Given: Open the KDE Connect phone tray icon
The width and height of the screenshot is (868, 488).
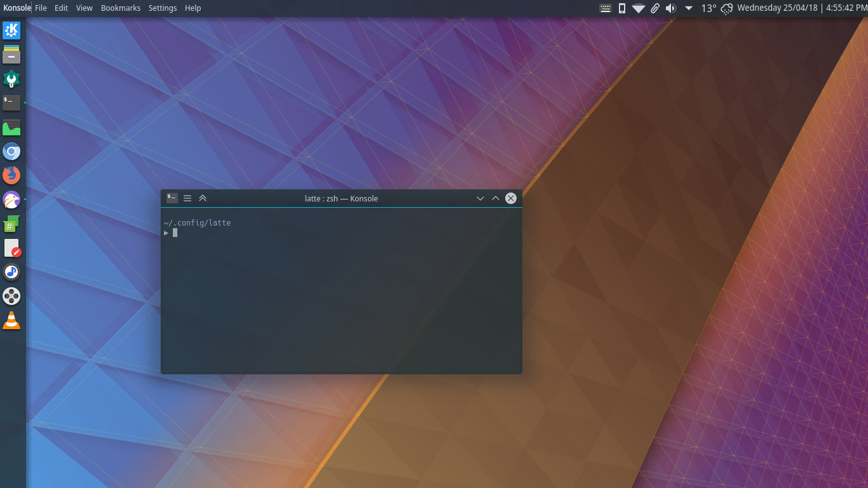Looking at the screenshot, I should point(622,8).
